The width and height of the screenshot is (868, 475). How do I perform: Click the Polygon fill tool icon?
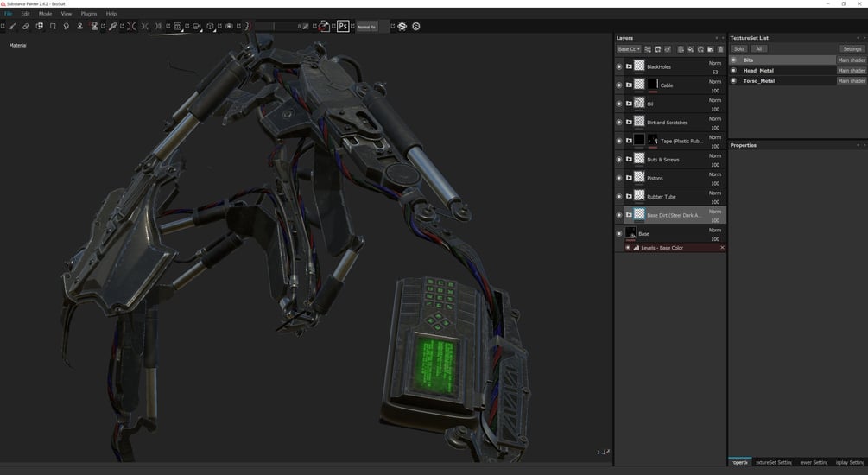(x=53, y=27)
